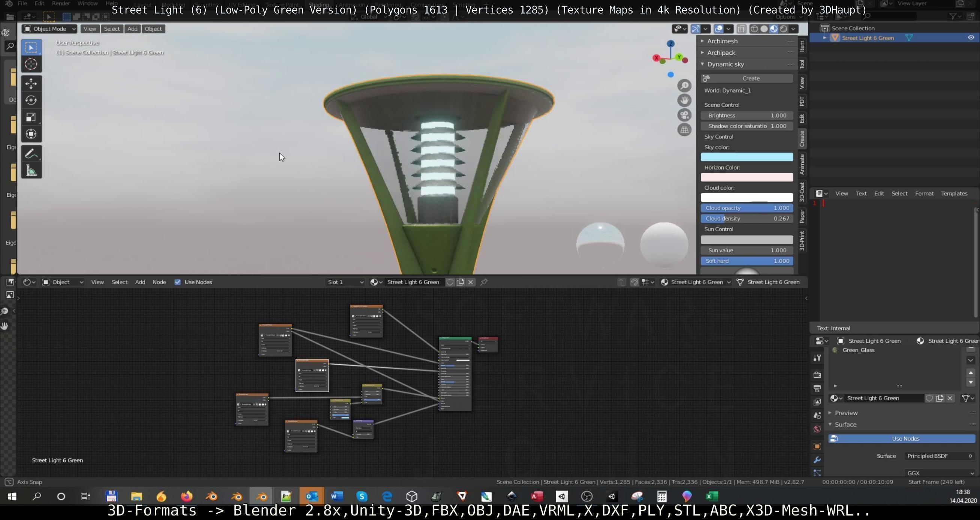980x520 pixels.
Task: Select the Annotate tool
Action: pos(31,154)
